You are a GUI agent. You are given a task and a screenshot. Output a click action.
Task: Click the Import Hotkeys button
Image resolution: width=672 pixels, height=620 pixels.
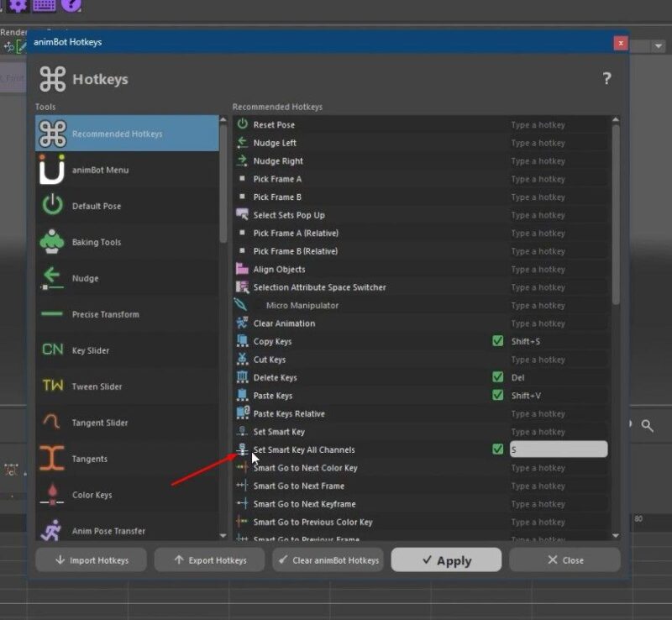(91, 560)
